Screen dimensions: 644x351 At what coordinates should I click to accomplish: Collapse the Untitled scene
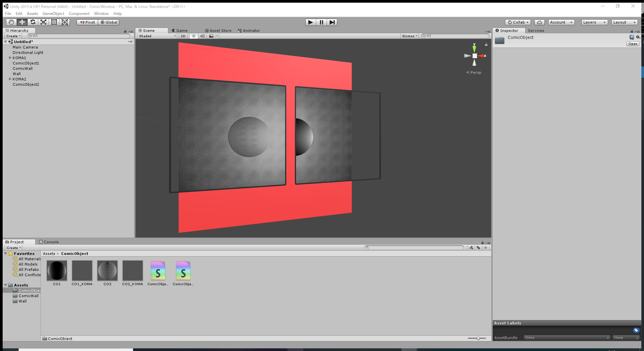coord(6,42)
